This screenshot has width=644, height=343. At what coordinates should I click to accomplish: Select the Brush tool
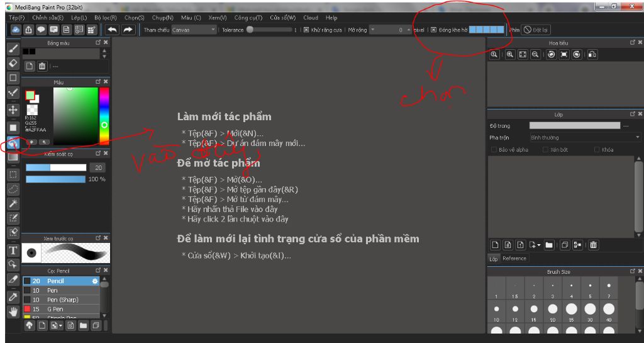[13, 49]
